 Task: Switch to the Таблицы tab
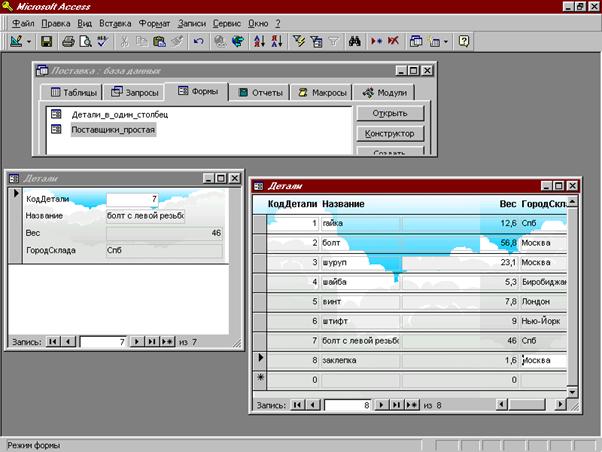pyautogui.click(x=73, y=93)
